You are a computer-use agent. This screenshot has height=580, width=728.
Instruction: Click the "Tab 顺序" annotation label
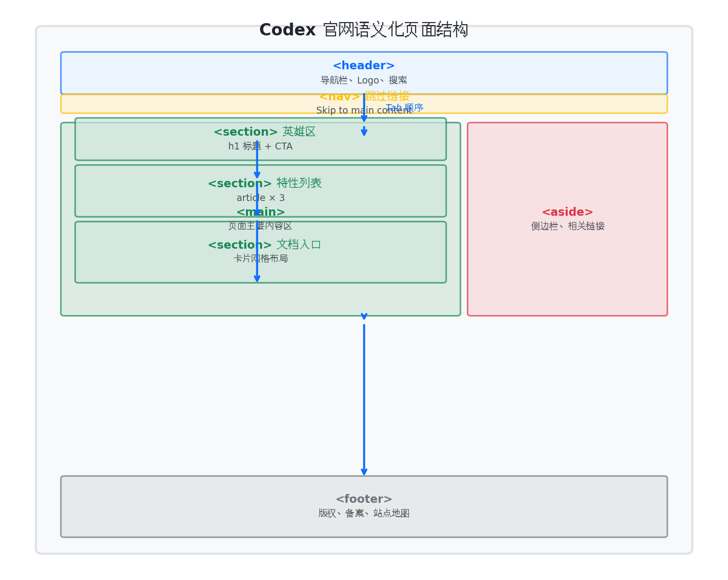tap(404, 108)
